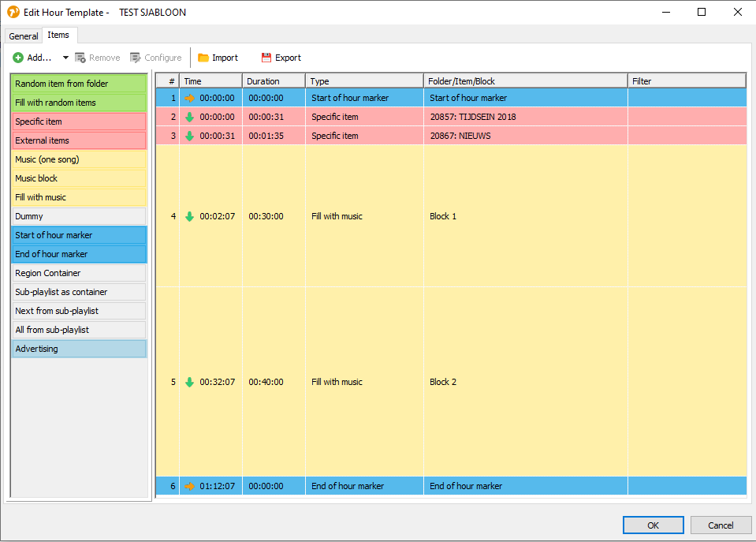The width and height of the screenshot is (756, 542).
Task: Click the Remove toolbar label
Action: coord(105,58)
